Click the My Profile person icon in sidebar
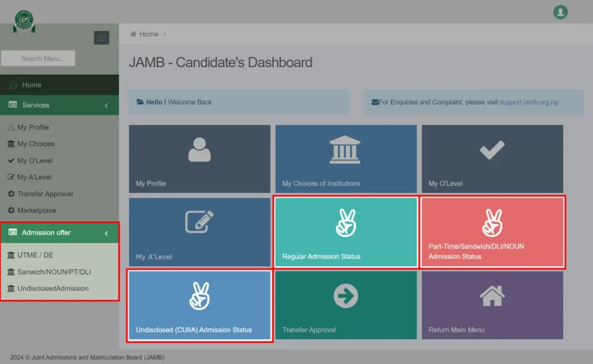The height and width of the screenshot is (364, 593). coord(11,127)
